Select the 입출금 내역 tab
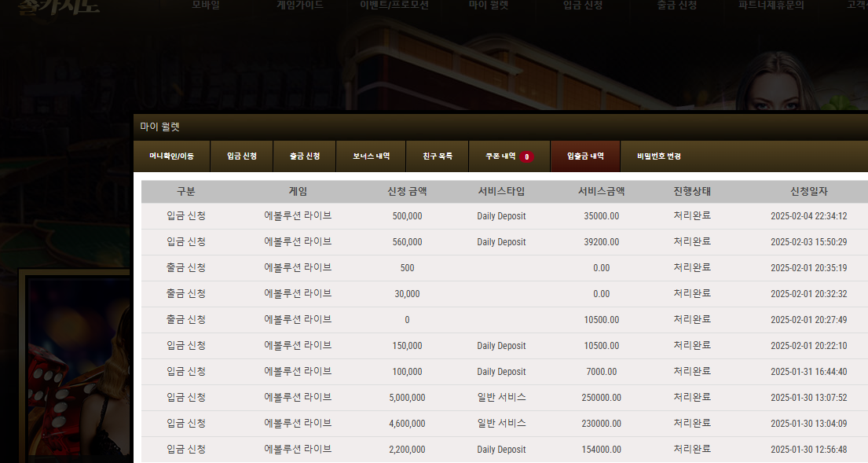 (585, 156)
